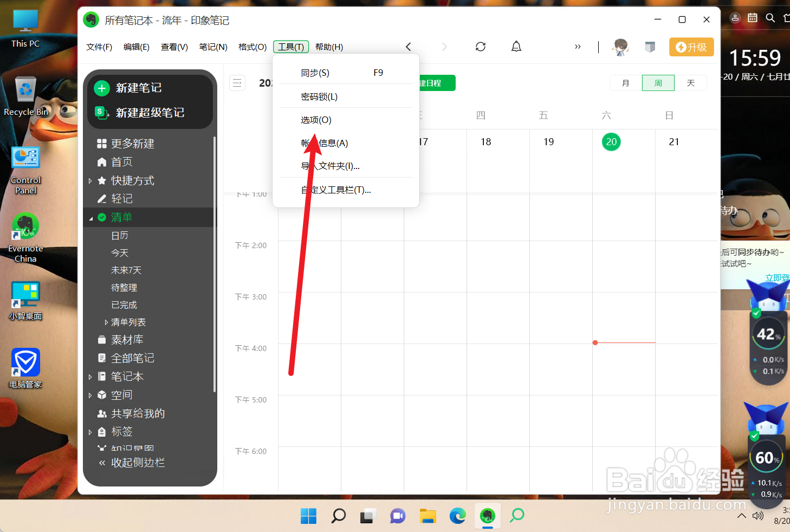
Task: Select date 20 in week header
Action: click(x=611, y=142)
